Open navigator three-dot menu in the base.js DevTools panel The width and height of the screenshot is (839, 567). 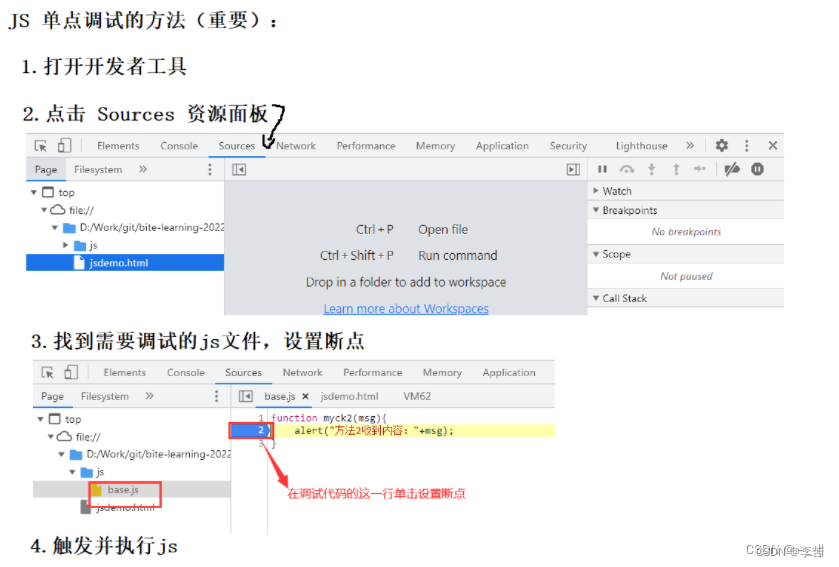(216, 396)
